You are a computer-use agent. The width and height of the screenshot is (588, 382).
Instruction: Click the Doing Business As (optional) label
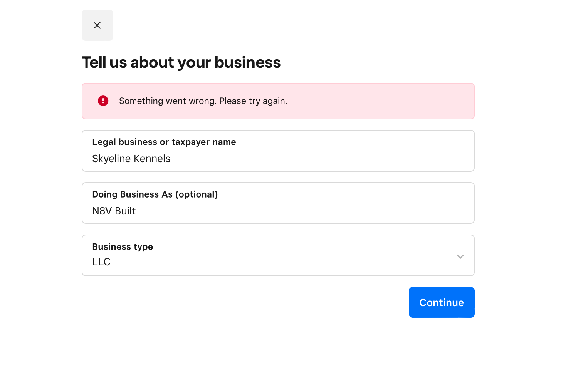(155, 194)
